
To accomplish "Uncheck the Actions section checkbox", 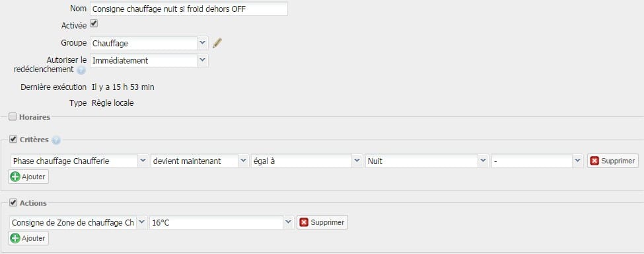I will (13, 202).
